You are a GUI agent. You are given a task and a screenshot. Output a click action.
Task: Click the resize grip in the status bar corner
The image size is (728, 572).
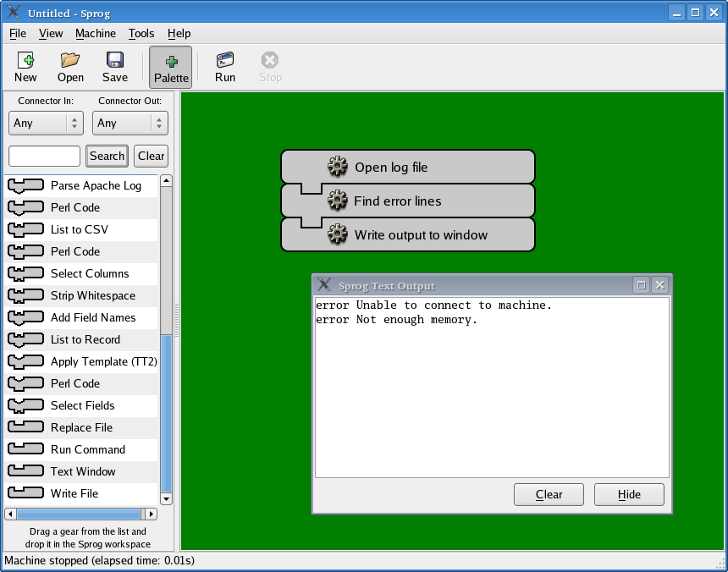click(x=721, y=564)
